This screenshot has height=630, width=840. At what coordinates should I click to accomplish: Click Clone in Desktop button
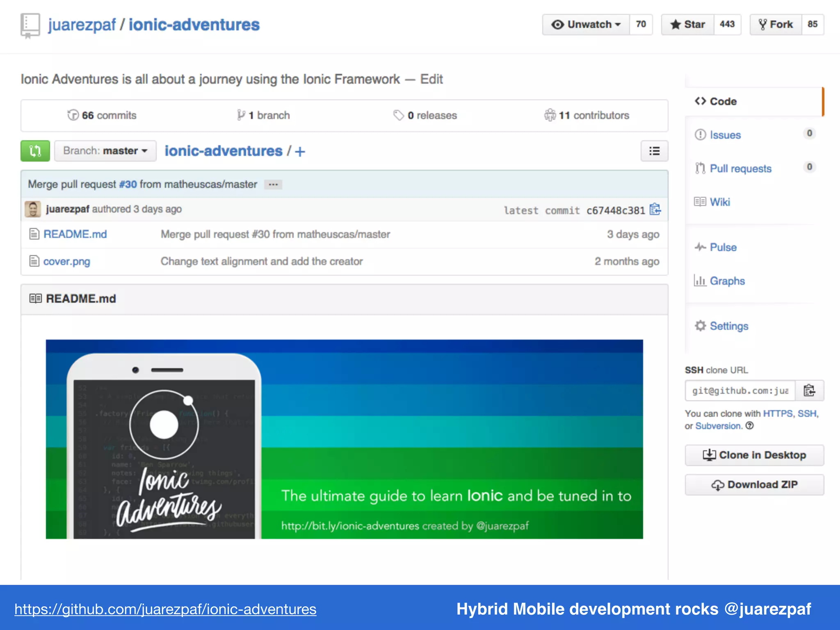754,455
